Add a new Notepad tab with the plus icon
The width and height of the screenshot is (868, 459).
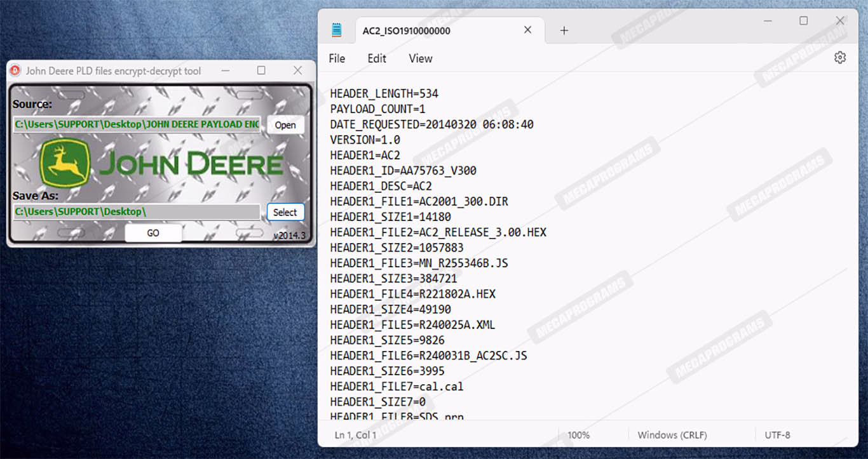[564, 30]
